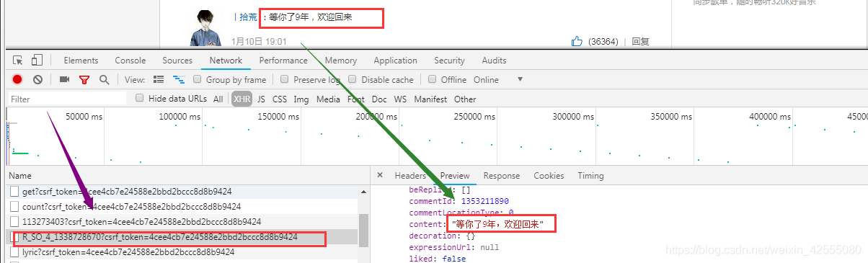Filter requests by XHR
Image resolution: width=868 pixels, height=263 pixels.
click(242, 99)
